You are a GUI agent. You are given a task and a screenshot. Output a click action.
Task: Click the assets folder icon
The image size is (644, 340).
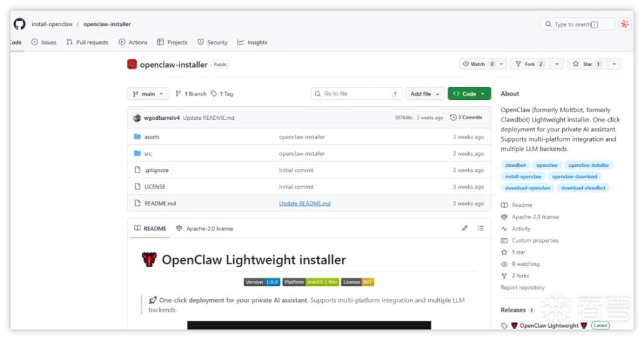point(137,137)
